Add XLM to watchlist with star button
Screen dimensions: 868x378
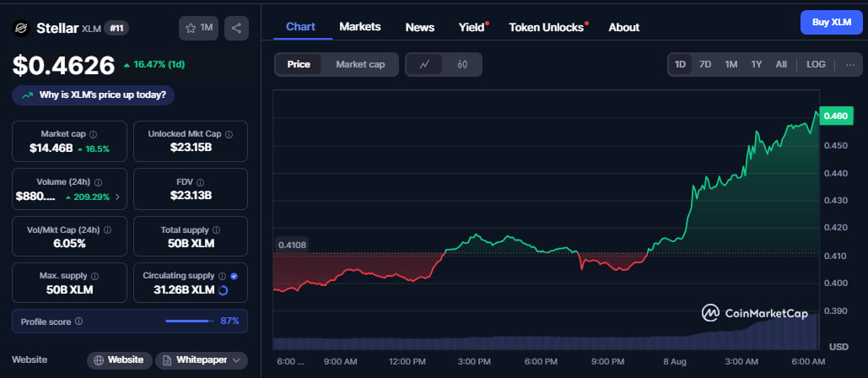pyautogui.click(x=198, y=28)
